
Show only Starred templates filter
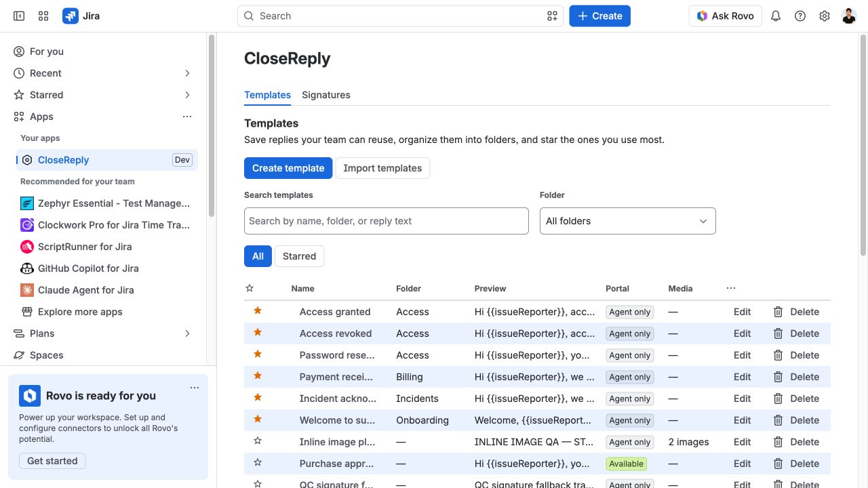299,256
